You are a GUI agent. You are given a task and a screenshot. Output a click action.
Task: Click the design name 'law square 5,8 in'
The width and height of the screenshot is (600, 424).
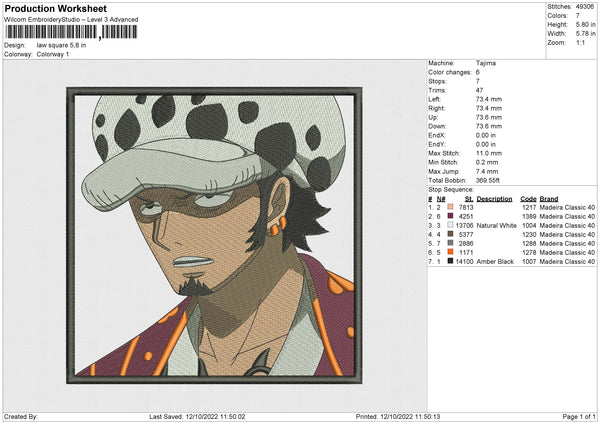[61, 45]
